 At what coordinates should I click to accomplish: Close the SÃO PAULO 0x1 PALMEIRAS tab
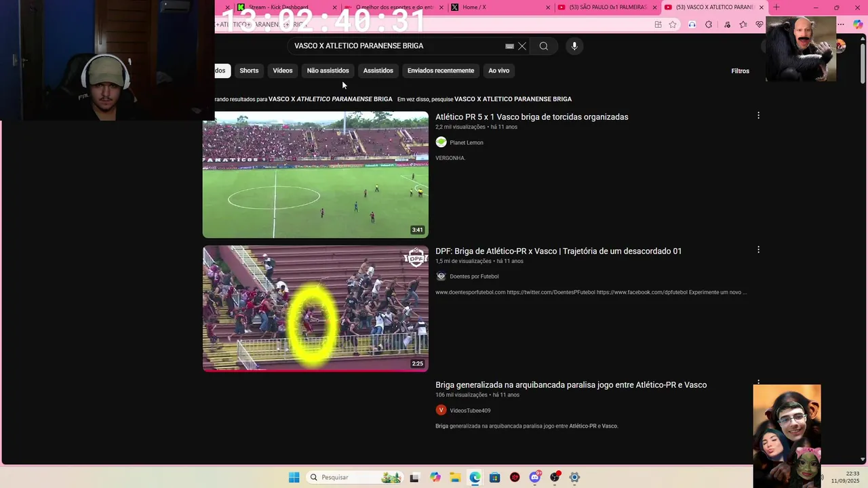(x=655, y=7)
